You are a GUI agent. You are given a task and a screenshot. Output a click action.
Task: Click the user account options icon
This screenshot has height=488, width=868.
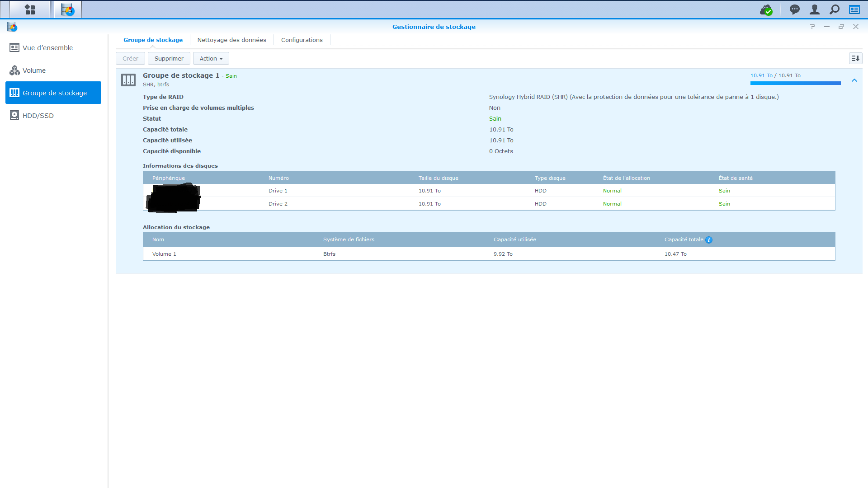[x=815, y=9]
